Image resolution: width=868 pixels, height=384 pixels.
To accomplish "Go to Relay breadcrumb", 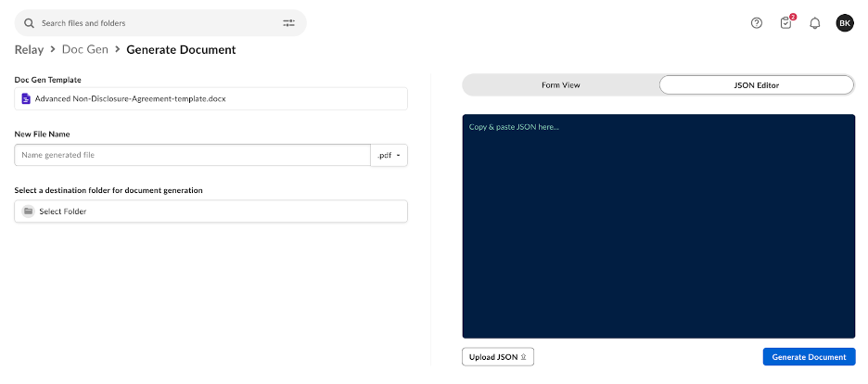I will (x=29, y=50).
